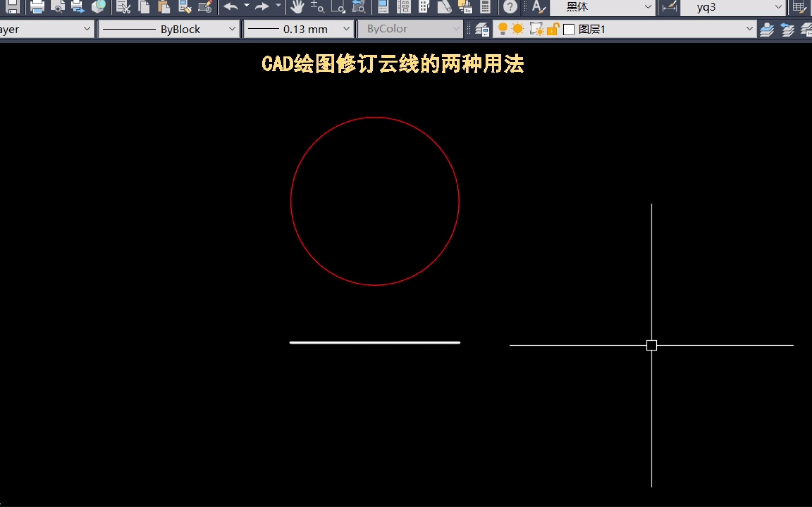Screen dimensions: 812x507
Task: Open Layer Properties Manager icon
Action: click(x=482, y=30)
